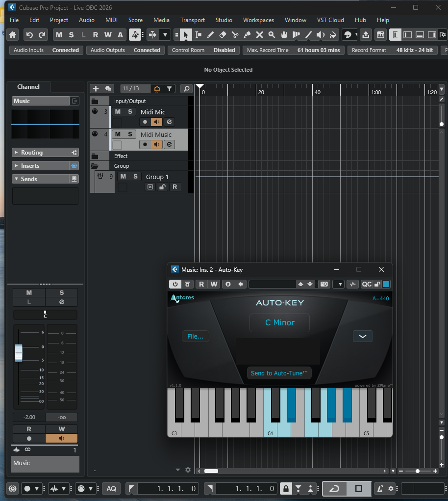Click the horizontal zoom slider handle
This screenshot has width=448, height=501.
pyautogui.click(x=418, y=471)
